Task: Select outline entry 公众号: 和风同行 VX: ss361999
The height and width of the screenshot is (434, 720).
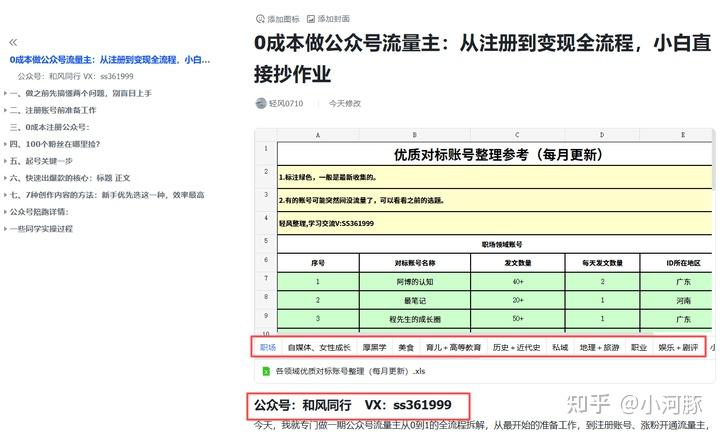Action: click(75, 76)
